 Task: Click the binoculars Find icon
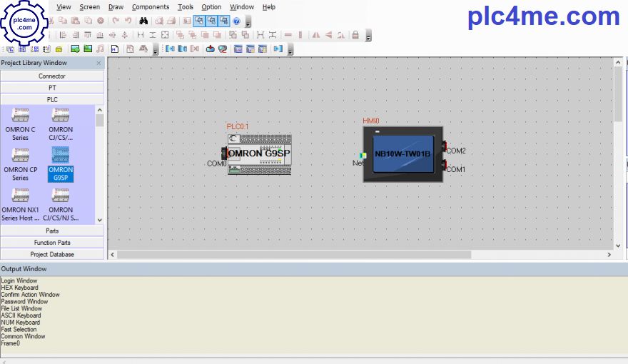[143, 21]
